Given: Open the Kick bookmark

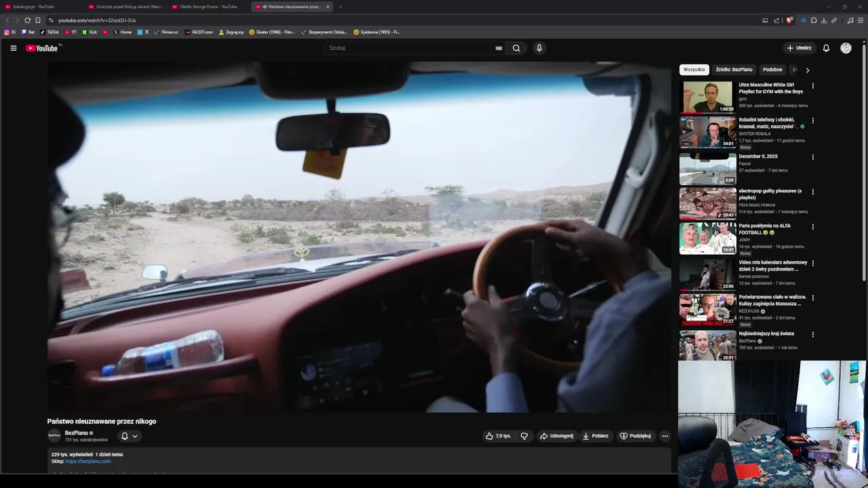Looking at the screenshot, I should point(90,32).
